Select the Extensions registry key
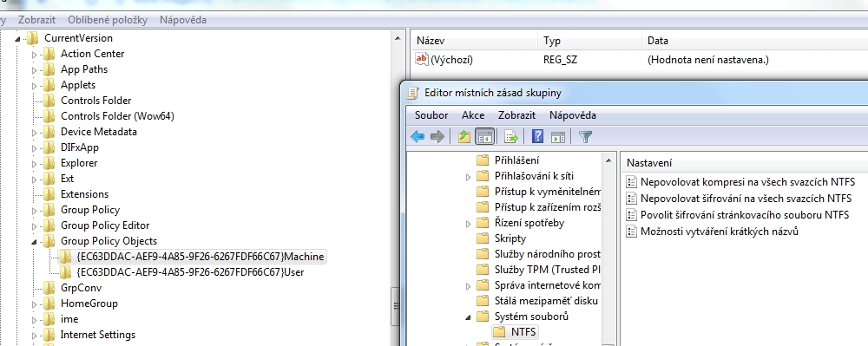The width and height of the screenshot is (868, 346). 85,194
